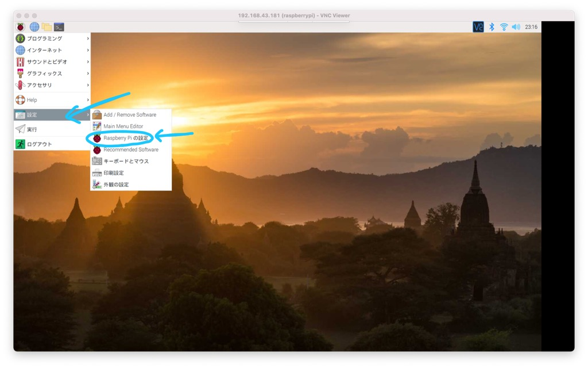The width and height of the screenshot is (588, 368).
Task: Launch the terminal from the taskbar
Action: click(x=59, y=27)
